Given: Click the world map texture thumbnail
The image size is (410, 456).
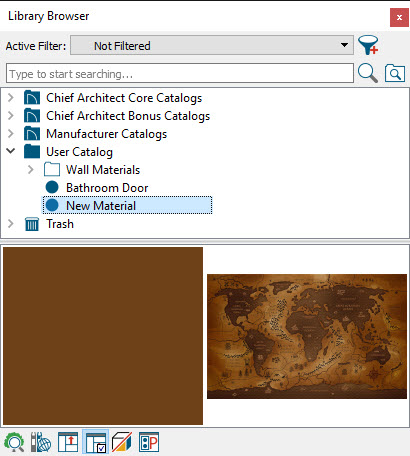Looking at the screenshot, I should click(x=307, y=336).
